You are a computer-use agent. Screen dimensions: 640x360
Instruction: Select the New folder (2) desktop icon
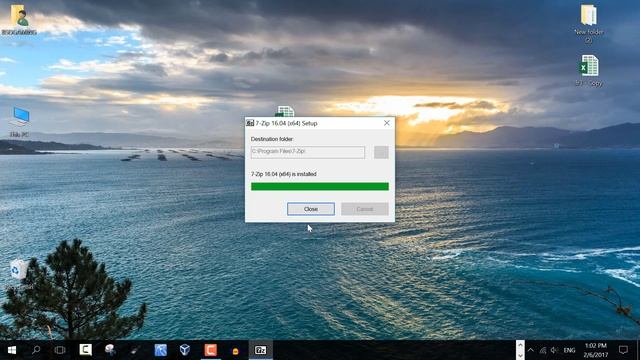click(589, 23)
